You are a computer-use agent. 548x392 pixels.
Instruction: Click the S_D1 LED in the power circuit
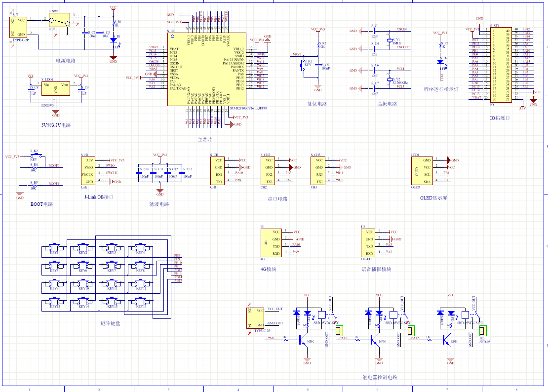coord(113,40)
